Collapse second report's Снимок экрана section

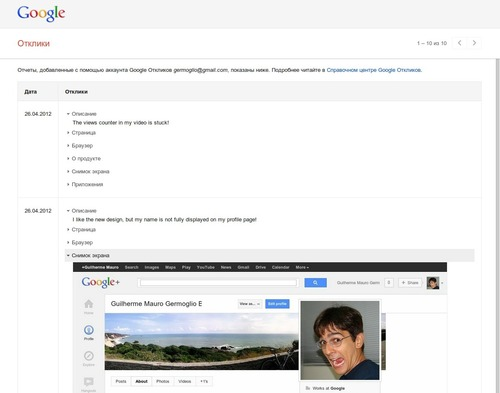(269, 255)
